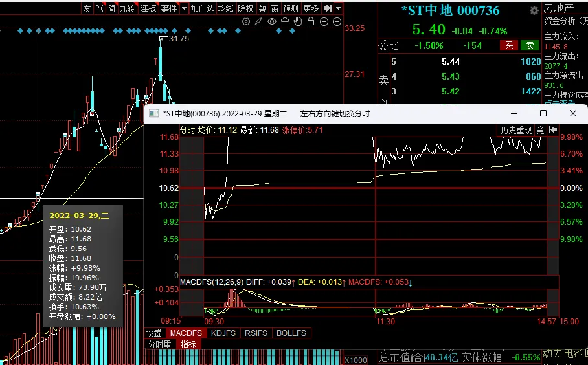Image resolution: width=588 pixels, height=365 pixels.
Task: Click 涨停价:5.71 limit-up price text
Action: coord(302,130)
